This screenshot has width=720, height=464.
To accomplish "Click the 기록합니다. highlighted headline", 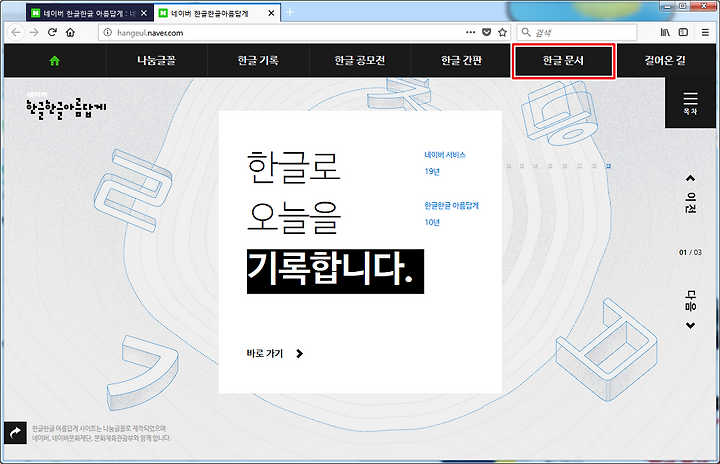I will click(335, 271).
